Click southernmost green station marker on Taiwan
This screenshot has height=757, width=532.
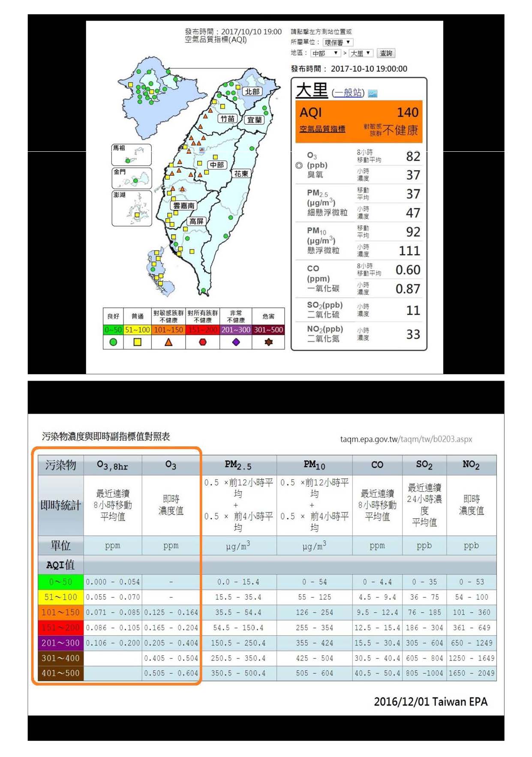[x=204, y=291]
